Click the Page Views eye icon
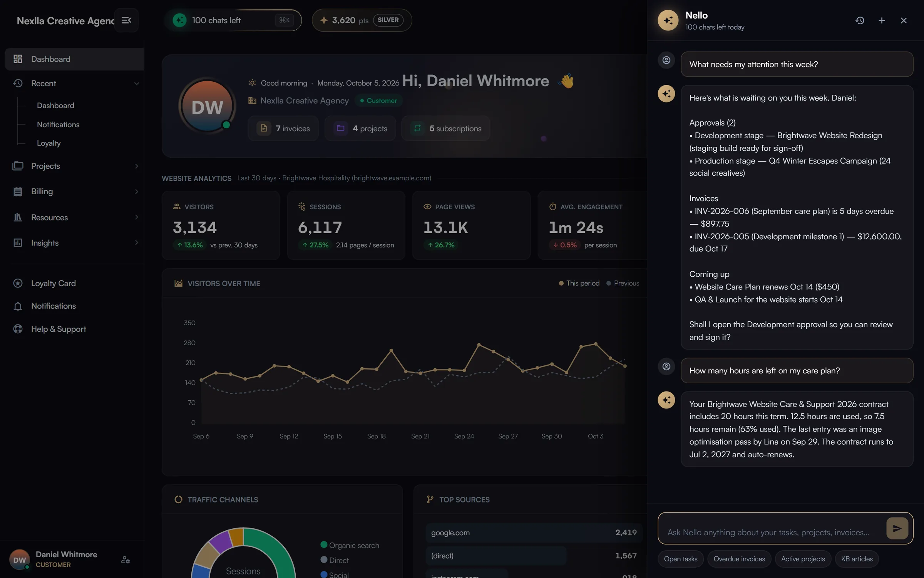This screenshot has width=924, height=578. pyautogui.click(x=427, y=207)
